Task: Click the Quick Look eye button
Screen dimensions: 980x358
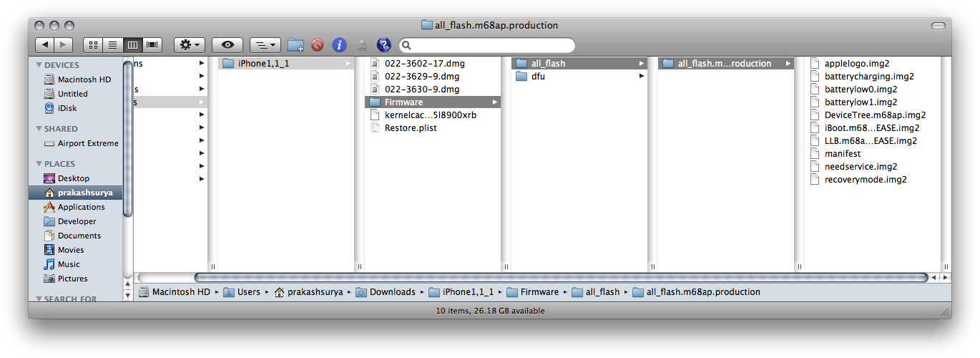Action: tap(227, 45)
